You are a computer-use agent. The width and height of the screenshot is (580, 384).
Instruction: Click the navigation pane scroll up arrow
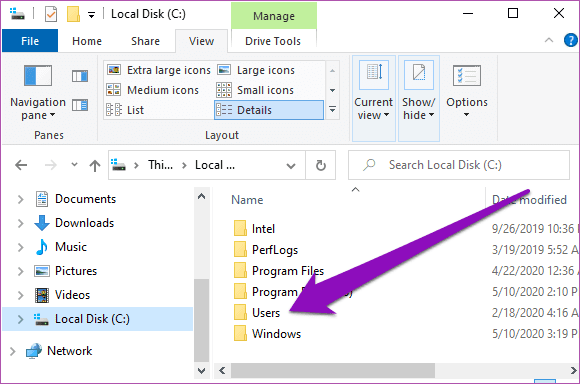coord(202,196)
